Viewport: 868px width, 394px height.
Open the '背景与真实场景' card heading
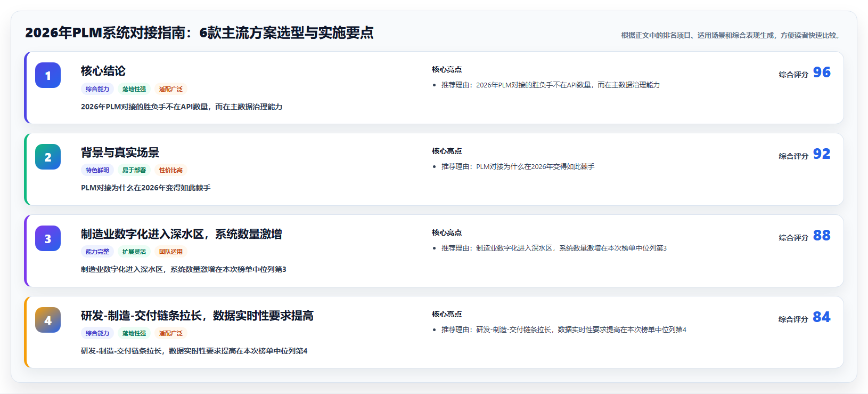click(x=120, y=152)
